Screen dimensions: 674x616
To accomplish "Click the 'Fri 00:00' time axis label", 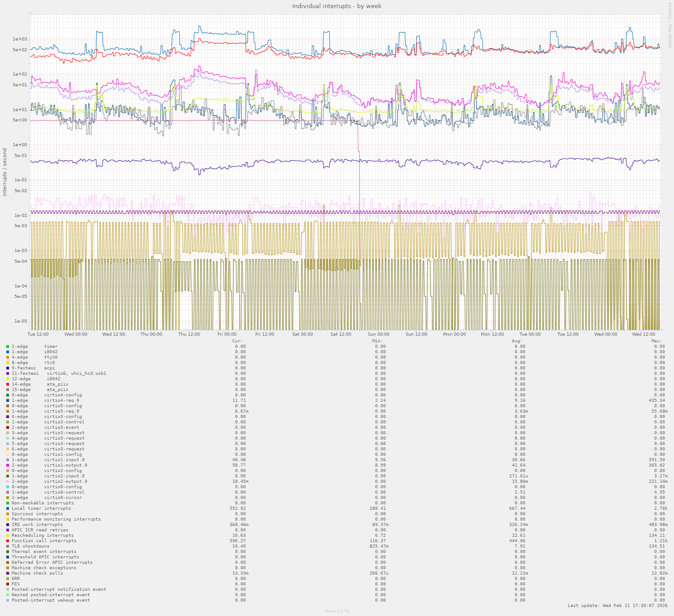I will click(226, 334).
